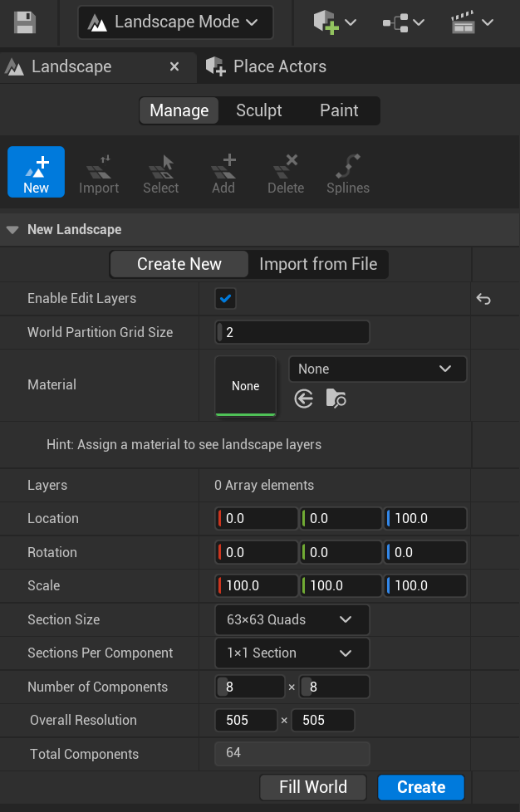Click the Delete components tool icon
Image resolution: width=520 pixels, height=812 pixels.
[285, 172]
